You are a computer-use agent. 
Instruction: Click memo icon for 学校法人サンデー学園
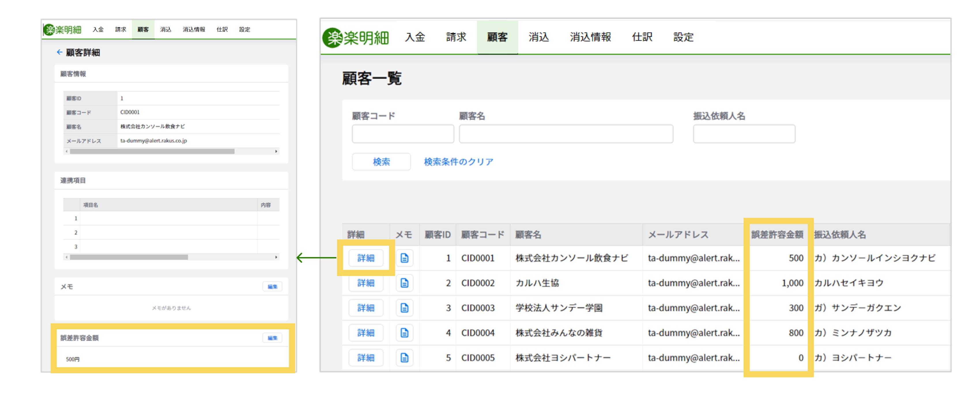404,308
